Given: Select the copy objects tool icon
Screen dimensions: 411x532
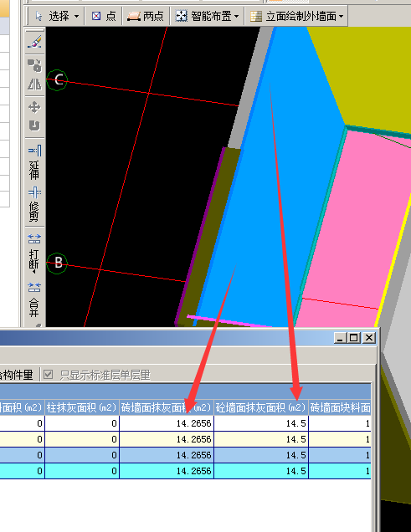Looking at the screenshot, I should coord(34,65).
